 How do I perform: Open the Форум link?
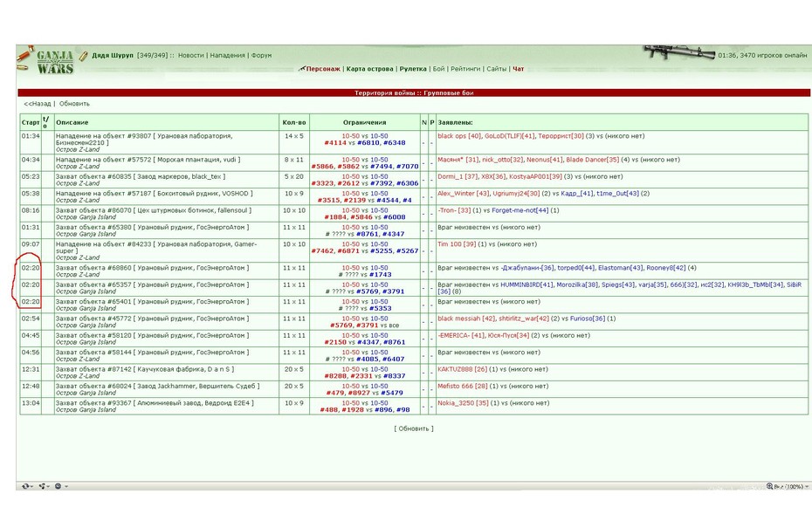point(262,55)
